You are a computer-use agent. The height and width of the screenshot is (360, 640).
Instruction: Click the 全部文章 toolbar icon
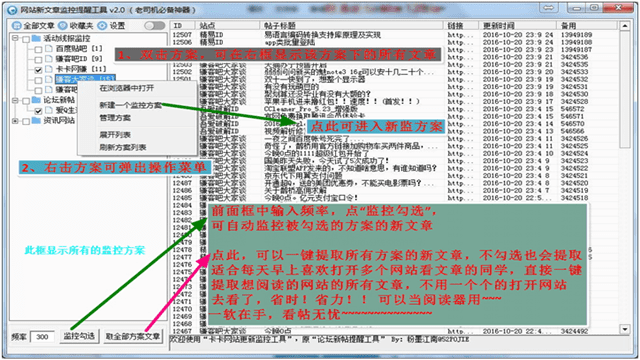[16, 26]
